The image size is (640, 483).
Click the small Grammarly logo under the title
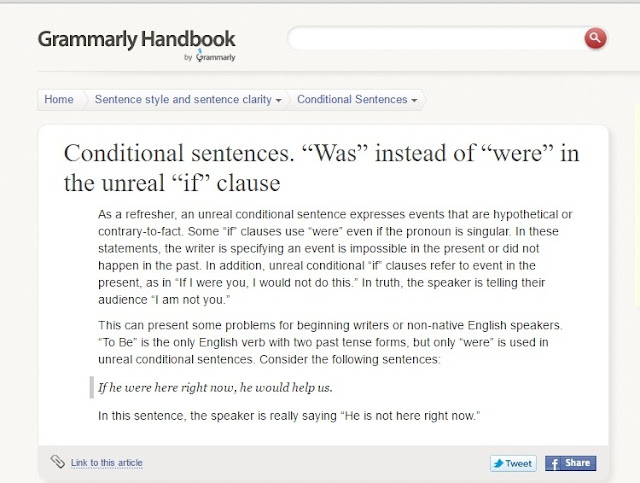(x=215, y=57)
